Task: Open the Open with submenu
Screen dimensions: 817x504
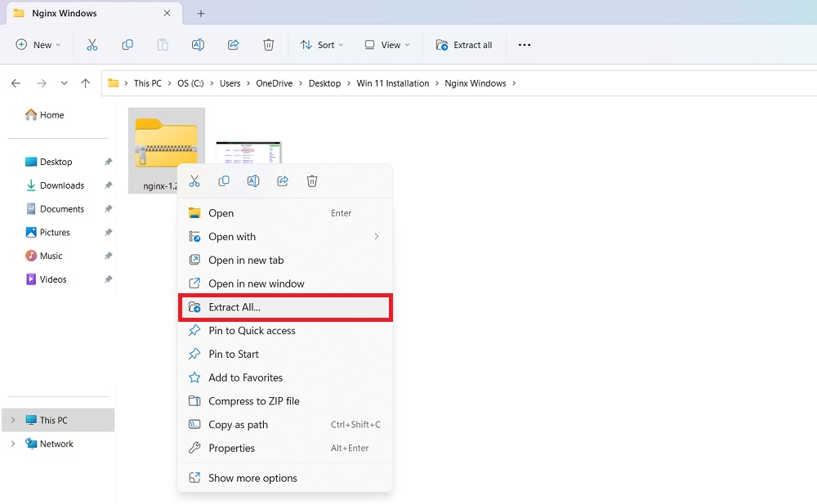Action: pyautogui.click(x=231, y=236)
